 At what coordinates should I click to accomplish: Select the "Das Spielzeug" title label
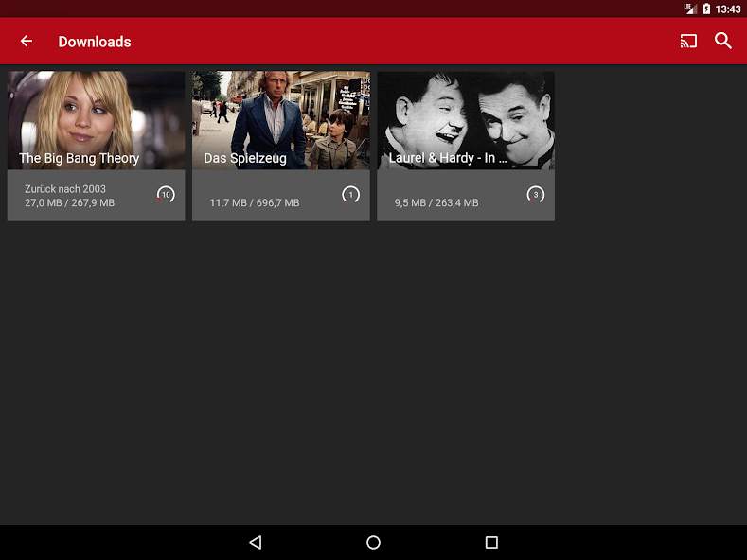245,158
